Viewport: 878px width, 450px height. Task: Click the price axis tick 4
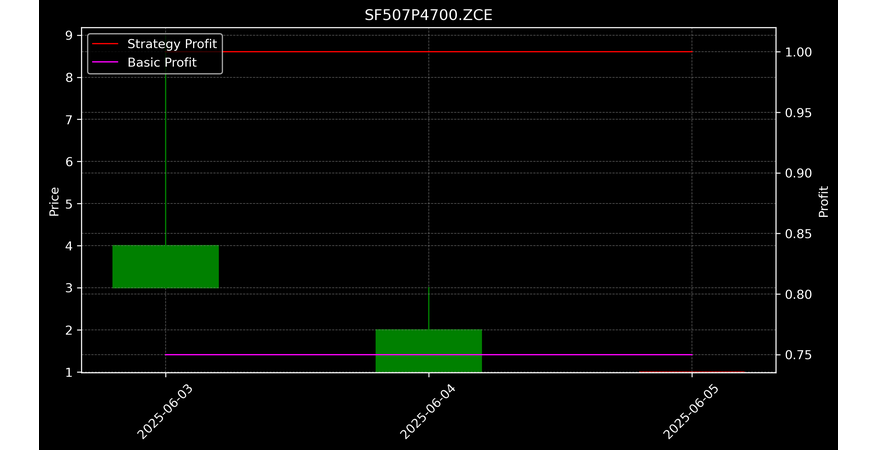[69, 246]
